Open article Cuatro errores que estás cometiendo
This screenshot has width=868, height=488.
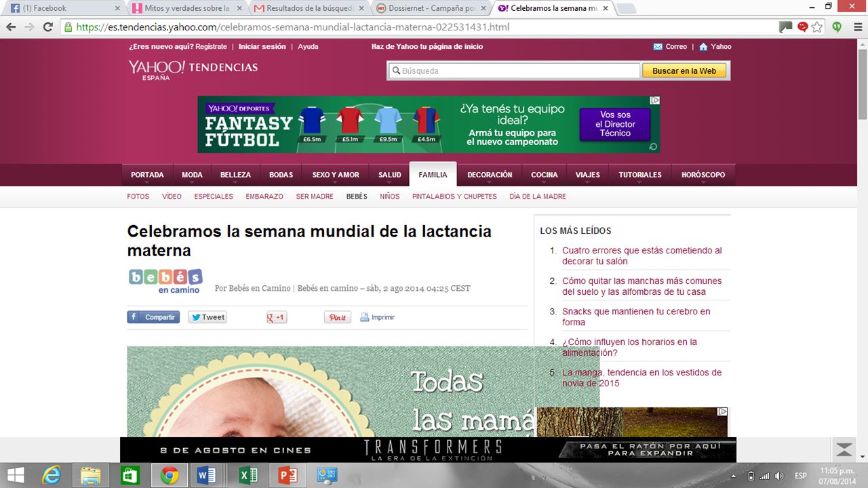point(642,256)
